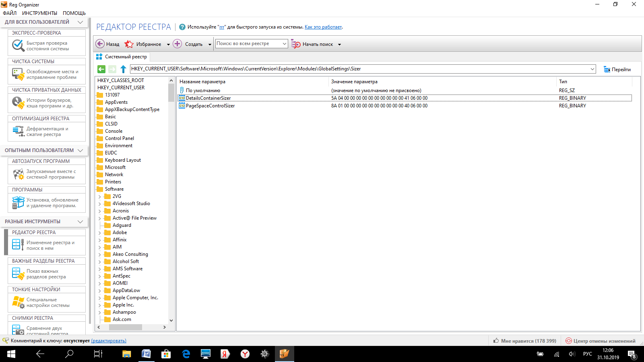
Task: Open the ФАЙЛ menu
Action: 10,13
